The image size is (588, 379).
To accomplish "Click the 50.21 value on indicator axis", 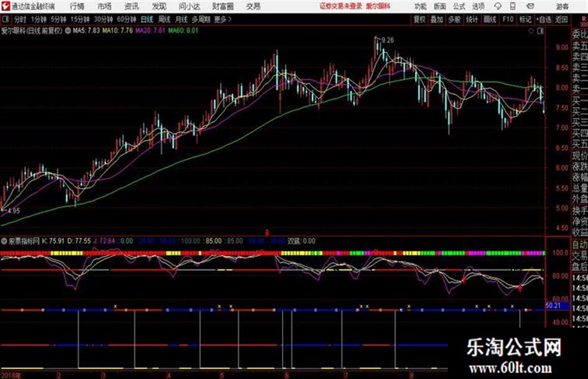I will [553, 306].
